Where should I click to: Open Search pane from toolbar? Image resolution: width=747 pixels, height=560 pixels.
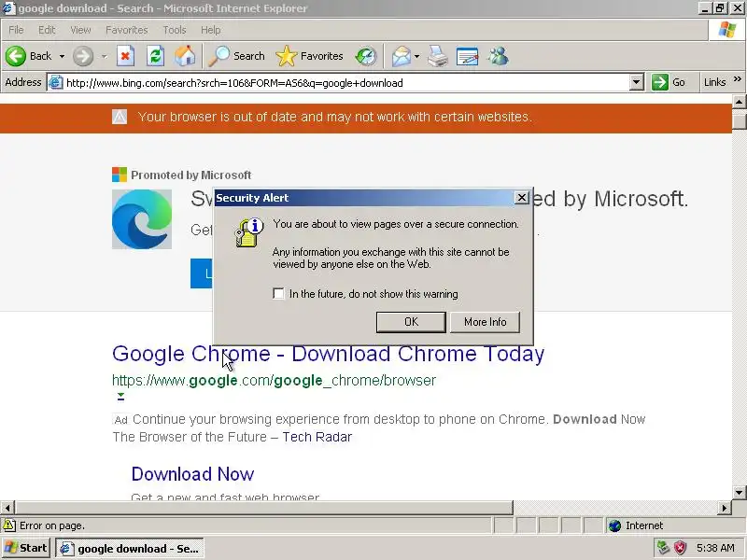(237, 56)
